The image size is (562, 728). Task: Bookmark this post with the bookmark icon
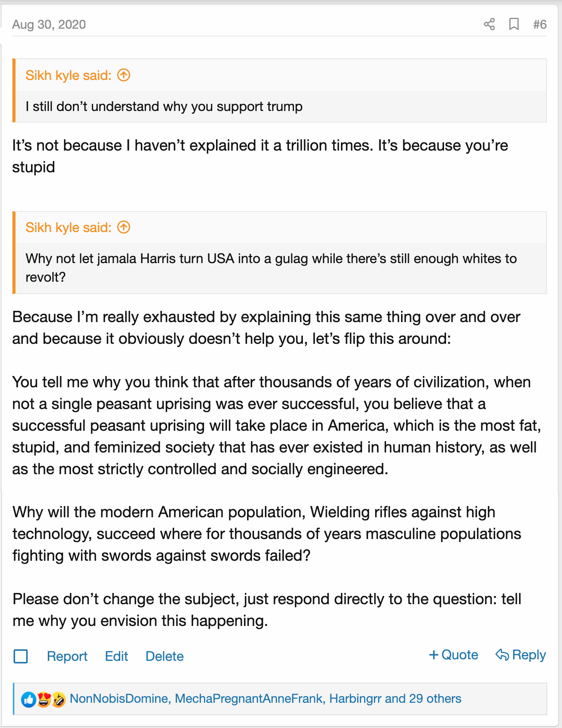point(514,24)
